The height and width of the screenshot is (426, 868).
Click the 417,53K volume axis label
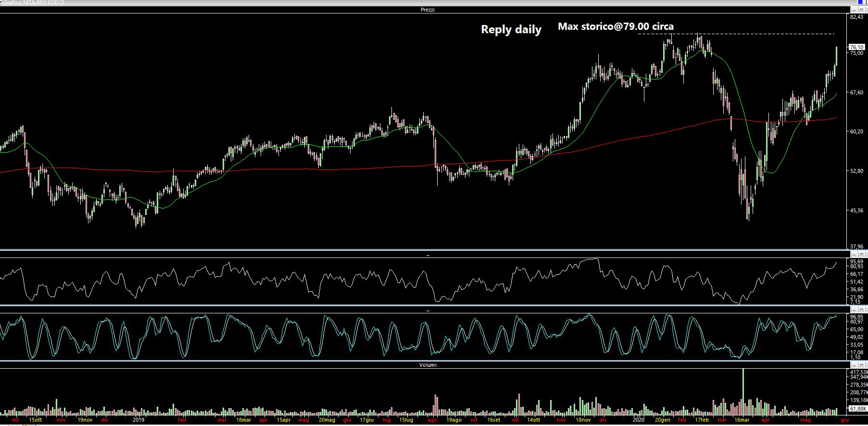[858, 372]
